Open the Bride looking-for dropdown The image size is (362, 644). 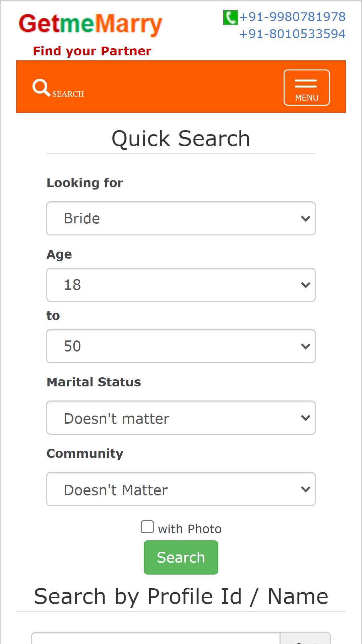point(181,218)
